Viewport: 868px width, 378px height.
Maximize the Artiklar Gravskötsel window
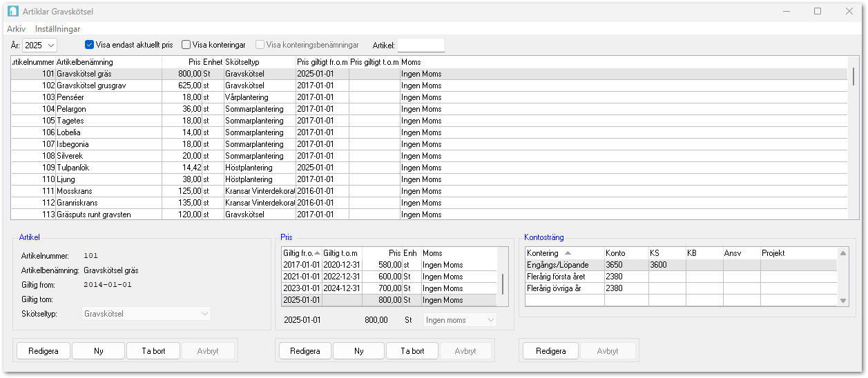click(818, 11)
